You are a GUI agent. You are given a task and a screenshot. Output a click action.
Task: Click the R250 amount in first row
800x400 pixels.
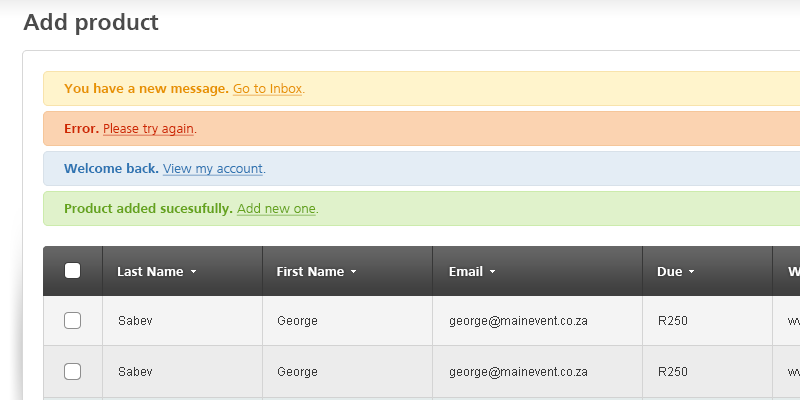[x=672, y=321]
